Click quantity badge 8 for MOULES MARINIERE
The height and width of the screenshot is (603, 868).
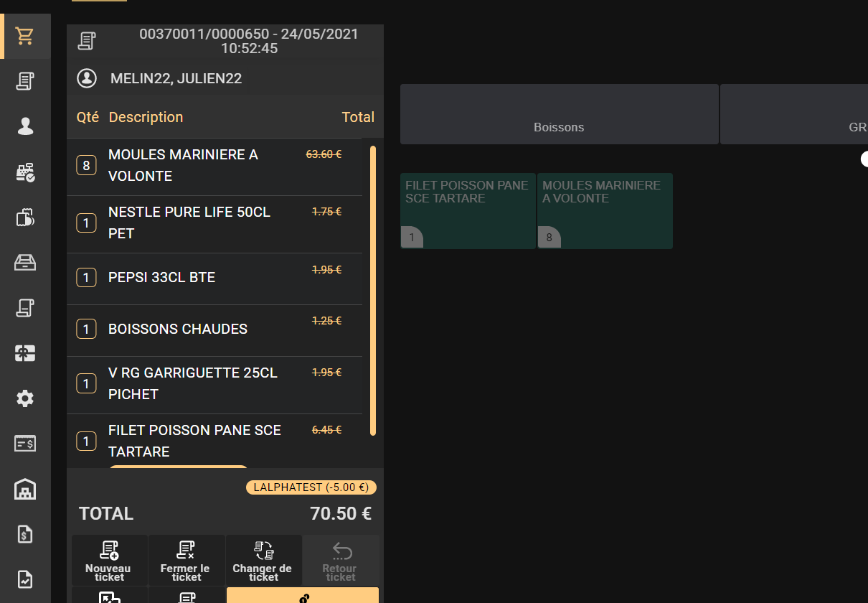click(86, 166)
